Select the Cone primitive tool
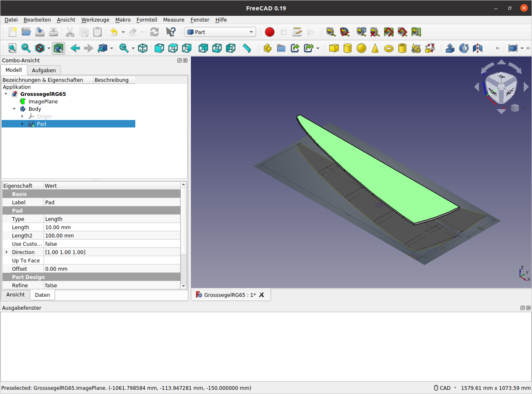 [x=375, y=48]
